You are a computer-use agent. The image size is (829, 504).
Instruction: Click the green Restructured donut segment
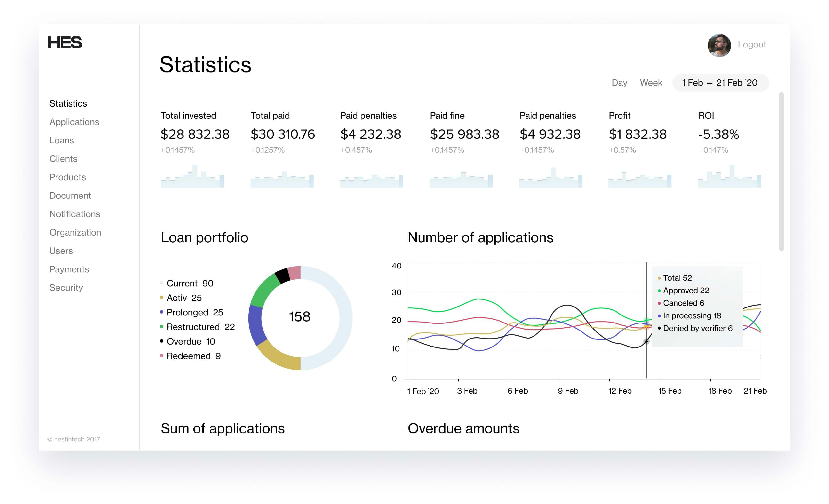pos(264,290)
